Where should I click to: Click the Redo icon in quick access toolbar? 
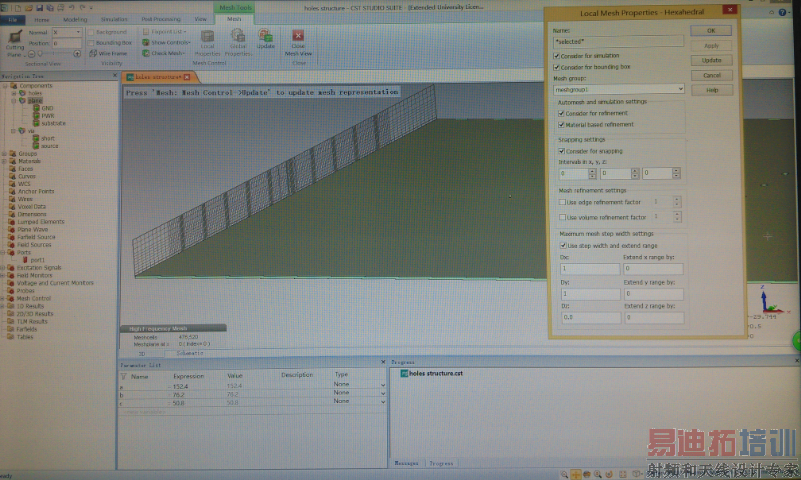(x=82, y=8)
